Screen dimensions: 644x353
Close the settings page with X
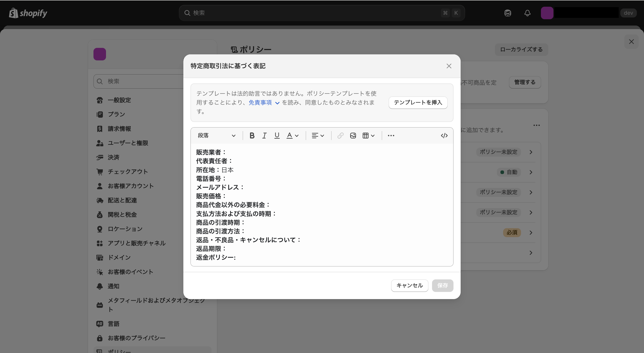pyautogui.click(x=631, y=42)
